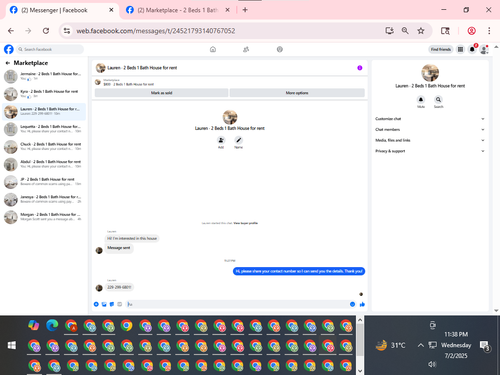Open Lauren conversation in list
The width and height of the screenshot is (500, 375).
click(x=44, y=112)
